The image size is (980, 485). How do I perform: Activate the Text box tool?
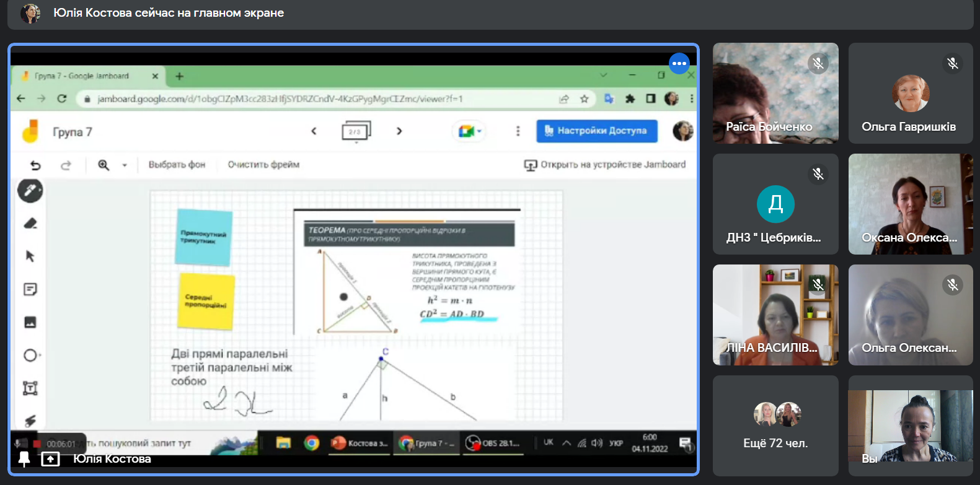[30, 388]
